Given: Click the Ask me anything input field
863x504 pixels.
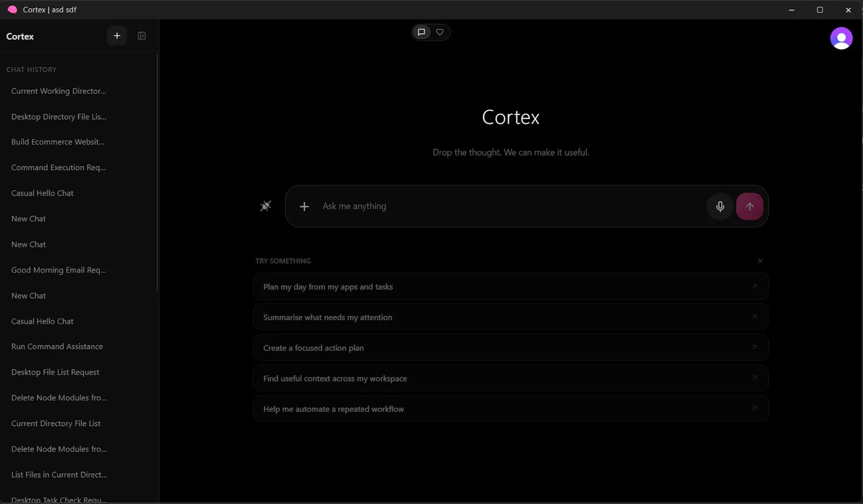Looking at the screenshot, I should coord(510,206).
